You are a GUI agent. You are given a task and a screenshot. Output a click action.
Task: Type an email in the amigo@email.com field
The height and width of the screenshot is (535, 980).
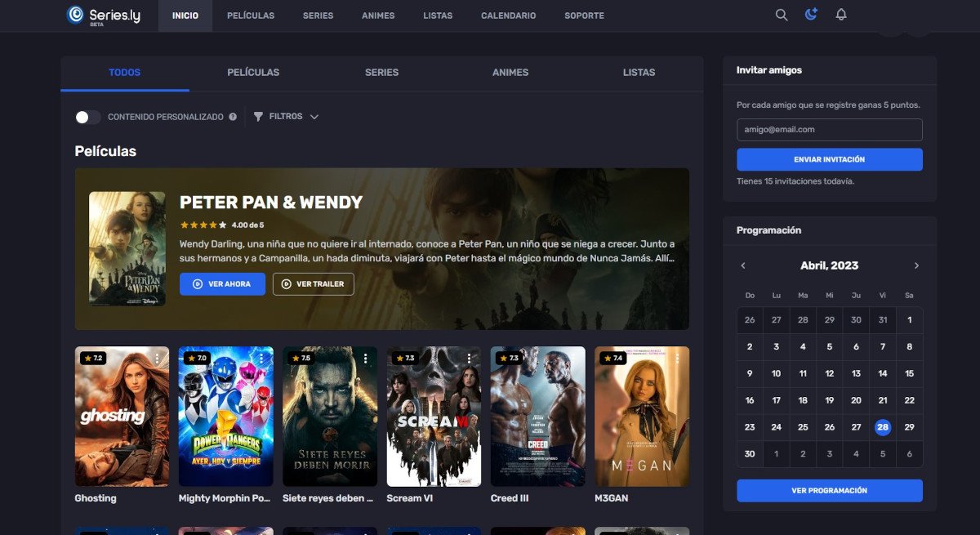pos(829,129)
